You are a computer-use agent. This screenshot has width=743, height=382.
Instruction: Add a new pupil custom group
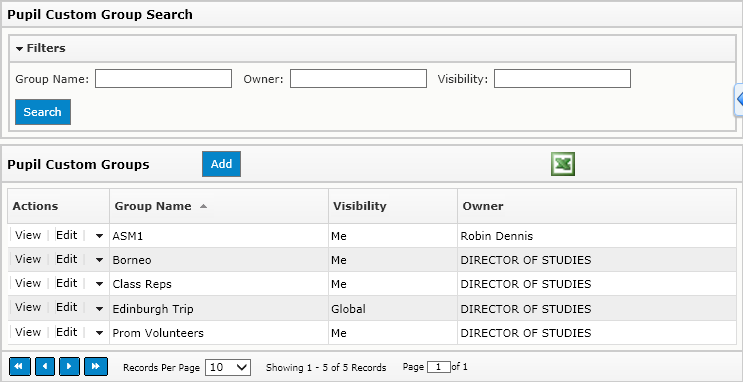[221, 164]
